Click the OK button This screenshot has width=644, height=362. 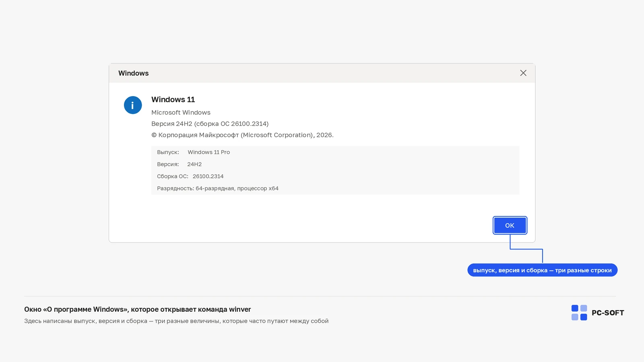pyautogui.click(x=510, y=225)
